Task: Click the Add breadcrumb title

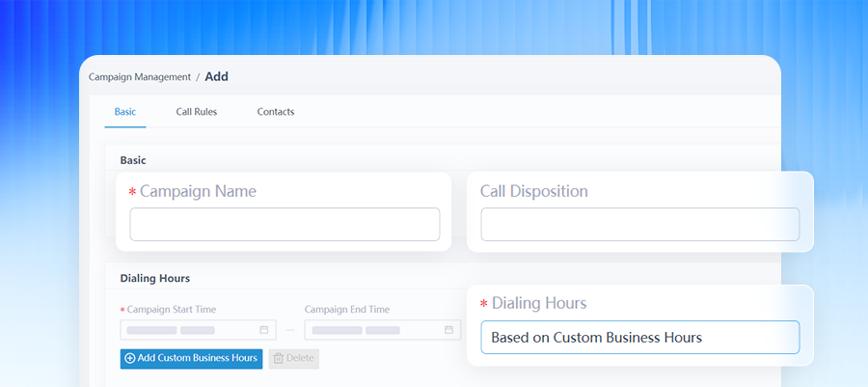Action: pos(216,76)
